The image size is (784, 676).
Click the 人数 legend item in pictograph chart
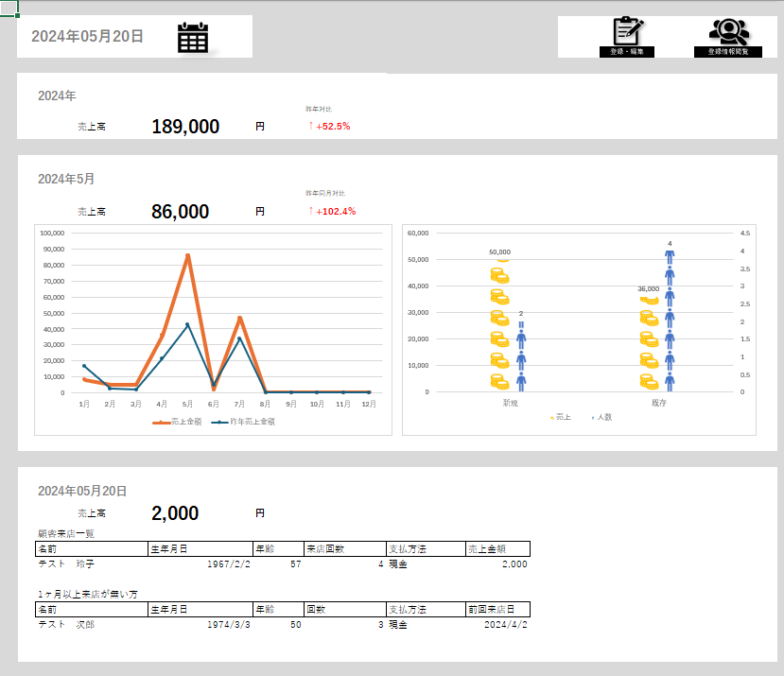602,417
